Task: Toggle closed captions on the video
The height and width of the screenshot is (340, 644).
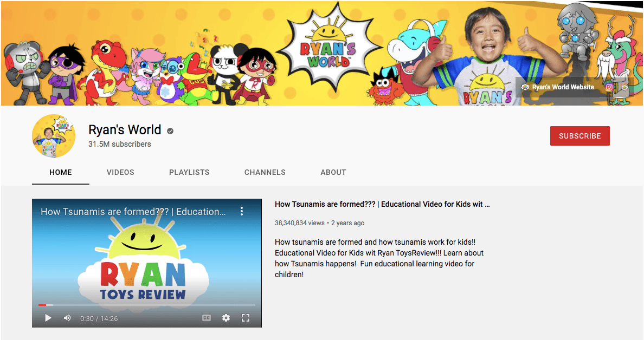Action: (x=207, y=318)
